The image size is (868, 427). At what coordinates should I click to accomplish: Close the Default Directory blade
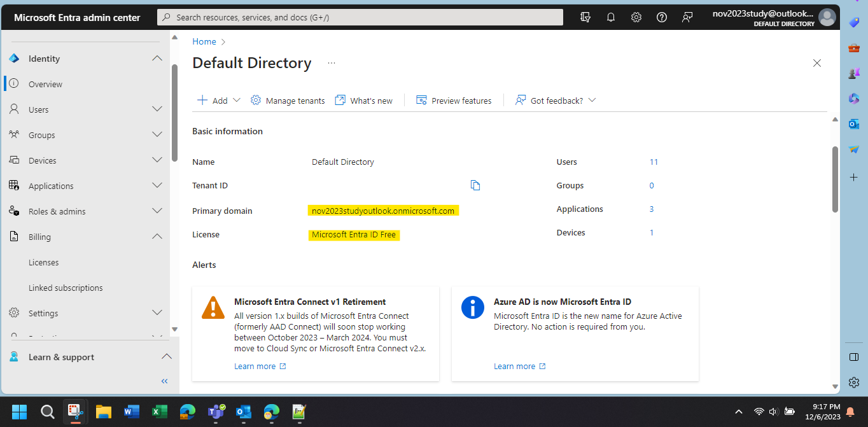pos(817,63)
